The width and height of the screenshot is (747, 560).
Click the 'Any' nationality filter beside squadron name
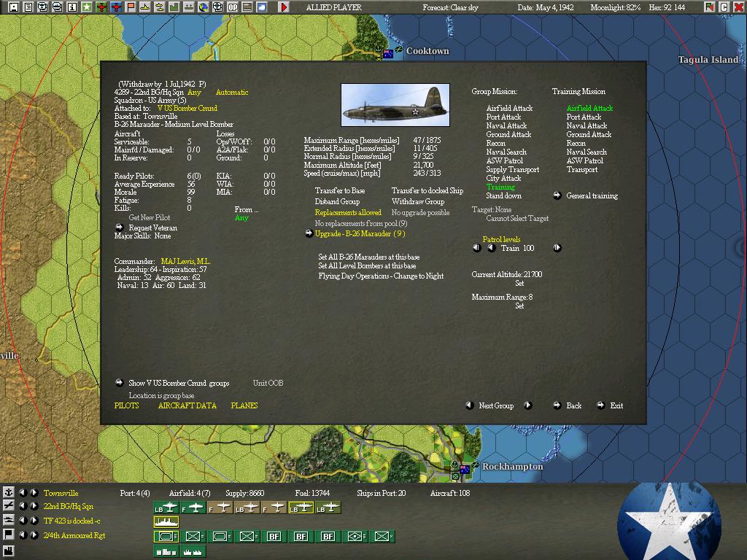(x=194, y=93)
